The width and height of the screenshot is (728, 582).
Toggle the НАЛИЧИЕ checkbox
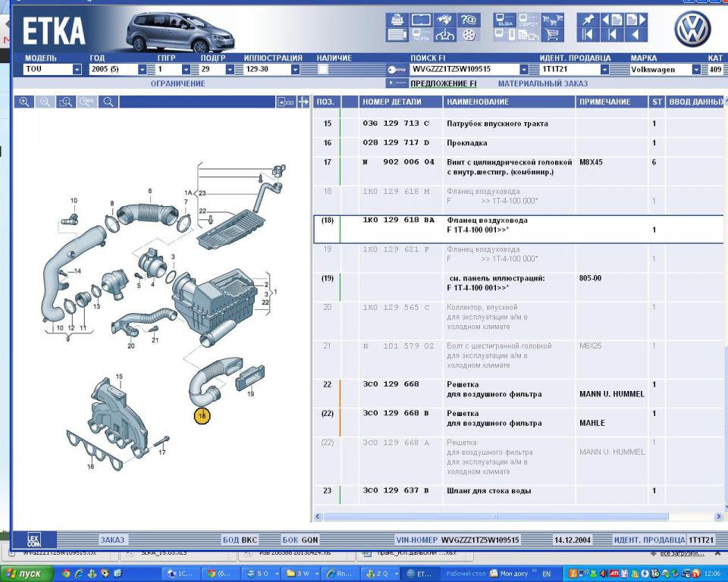click(323, 70)
